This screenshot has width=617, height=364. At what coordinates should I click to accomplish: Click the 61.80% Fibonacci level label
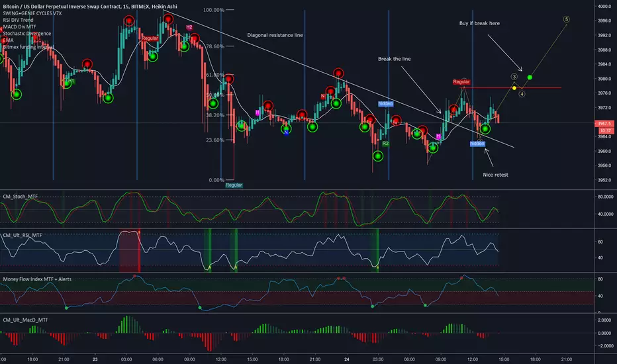click(x=215, y=74)
